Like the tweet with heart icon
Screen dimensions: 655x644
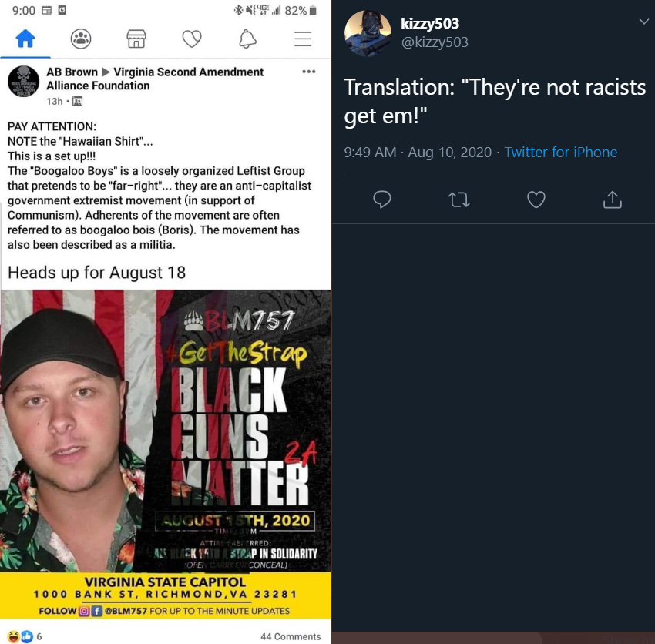pyautogui.click(x=536, y=200)
